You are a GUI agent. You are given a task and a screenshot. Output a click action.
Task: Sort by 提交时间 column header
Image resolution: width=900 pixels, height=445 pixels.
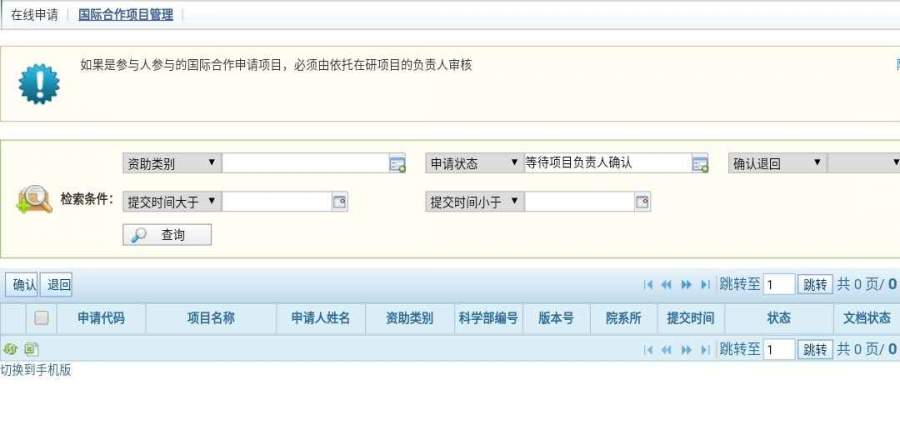tap(690, 318)
